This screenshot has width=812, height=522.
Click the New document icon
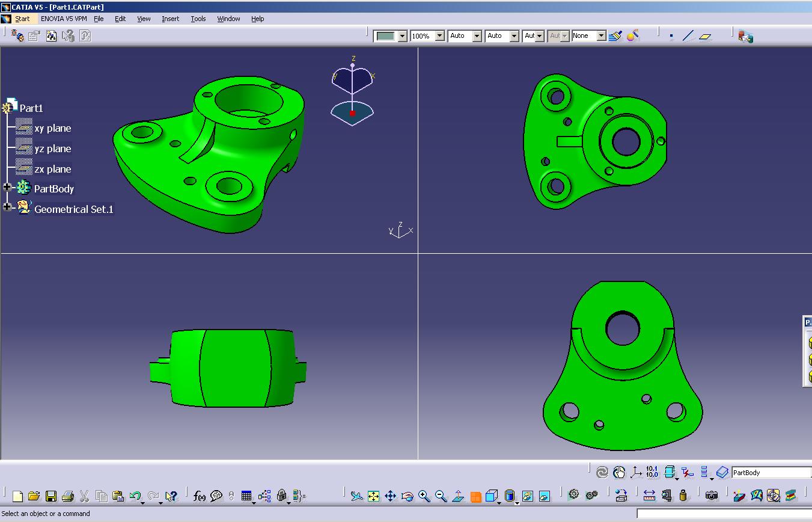(x=17, y=496)
